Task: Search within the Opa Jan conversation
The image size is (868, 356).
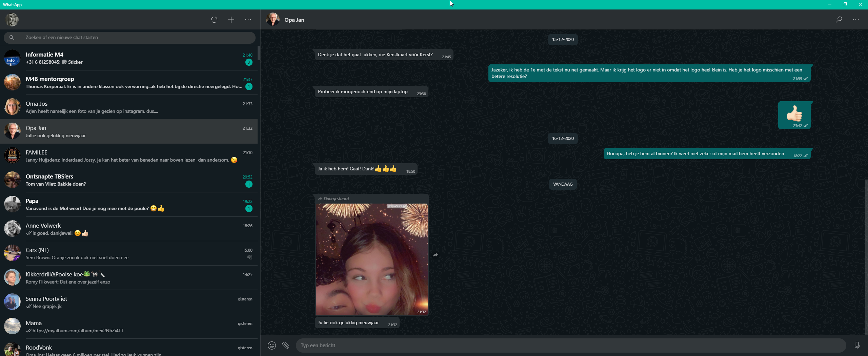Action: pos(839,20)
